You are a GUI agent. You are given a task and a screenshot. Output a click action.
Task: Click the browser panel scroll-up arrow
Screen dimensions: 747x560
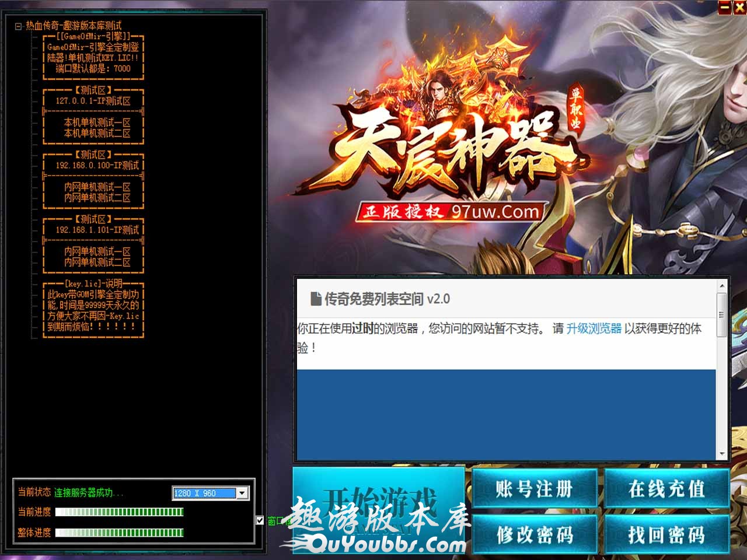[722, 286]
